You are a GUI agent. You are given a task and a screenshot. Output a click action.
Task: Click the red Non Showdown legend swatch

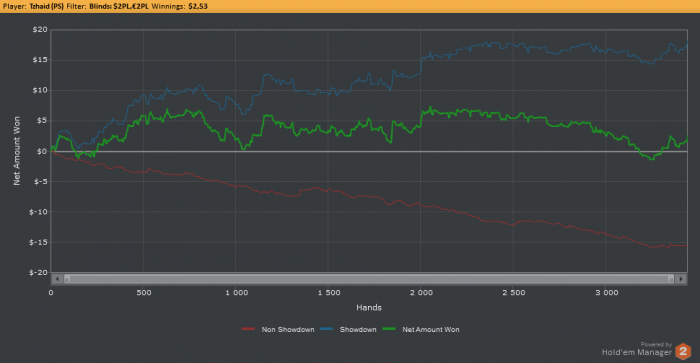[x=248, y=329]
